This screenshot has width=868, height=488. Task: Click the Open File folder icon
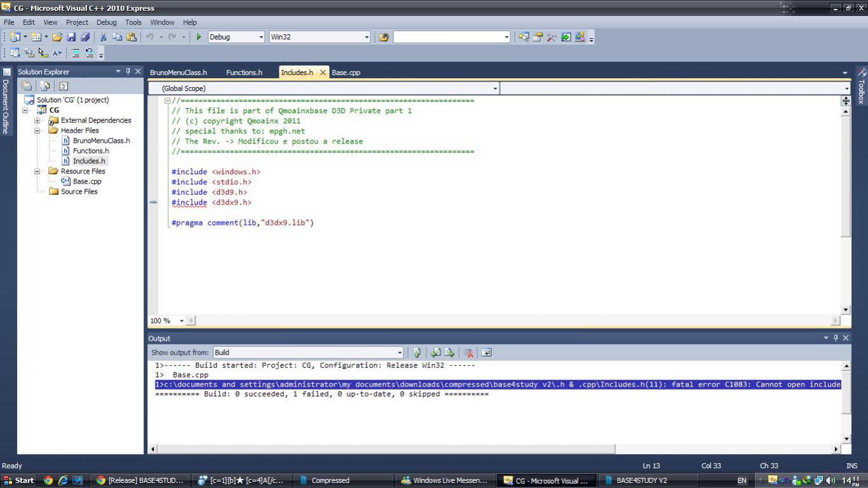[57, 37]
